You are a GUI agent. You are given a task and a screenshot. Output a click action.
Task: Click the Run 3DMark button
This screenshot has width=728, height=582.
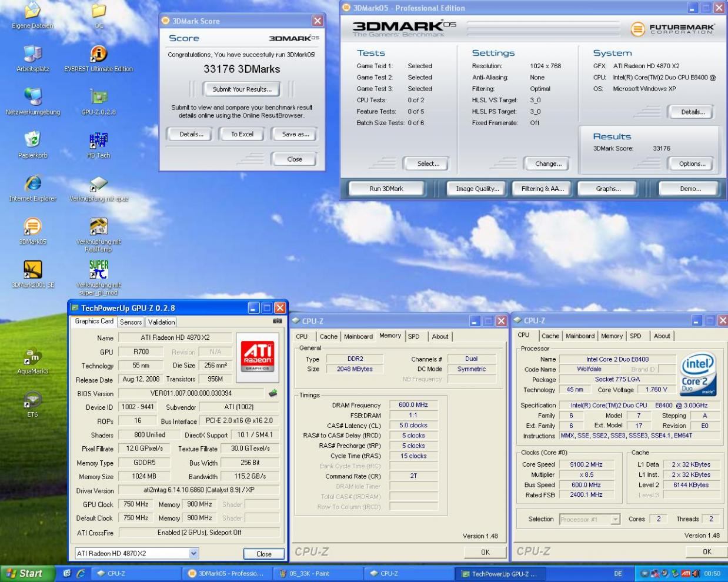point(386,189)
